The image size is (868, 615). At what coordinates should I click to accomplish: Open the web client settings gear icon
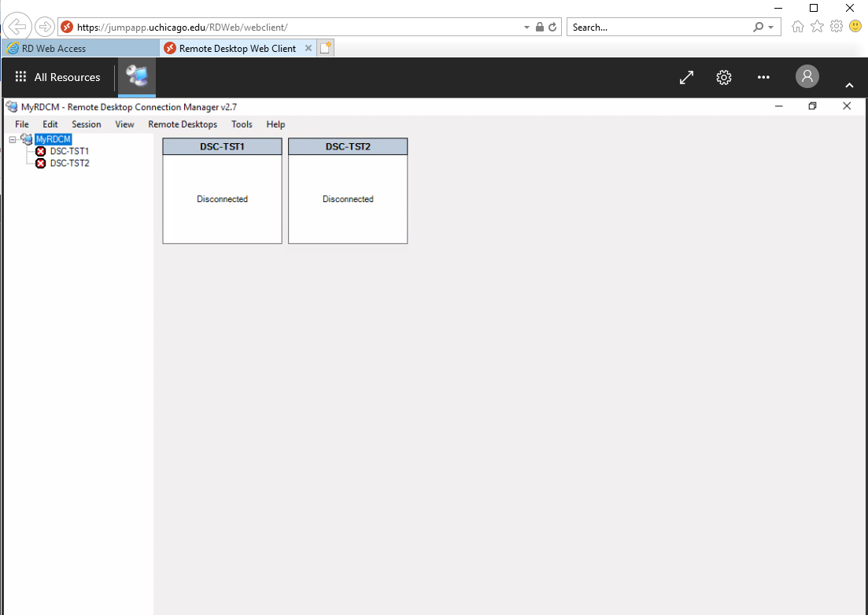[723, 77]
